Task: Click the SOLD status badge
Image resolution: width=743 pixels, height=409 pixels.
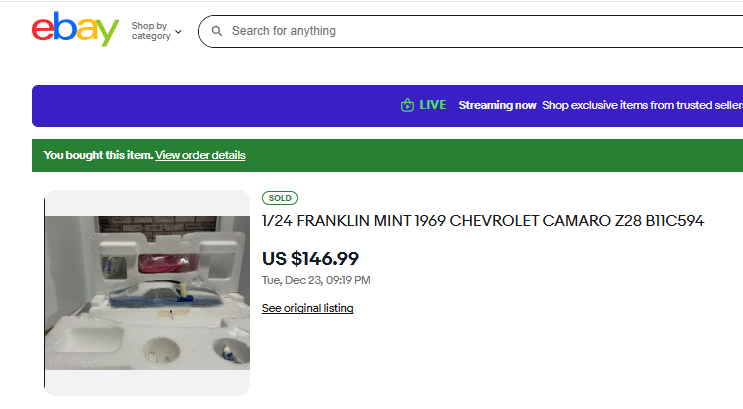Action: pyautogui.click(x=280, y=198)
